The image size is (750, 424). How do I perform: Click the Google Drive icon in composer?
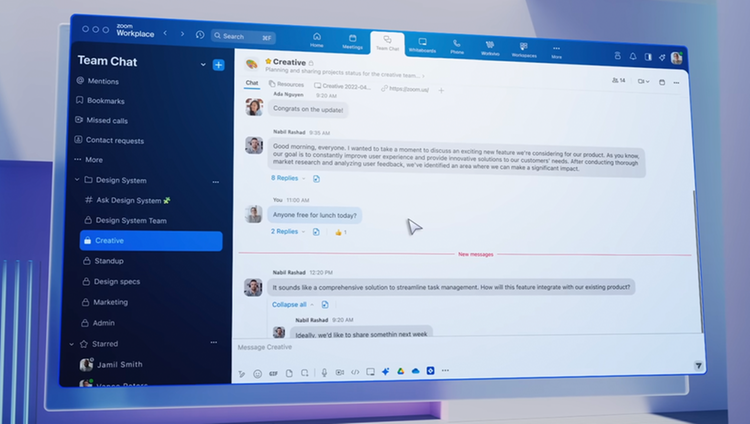tap(400, 371)
